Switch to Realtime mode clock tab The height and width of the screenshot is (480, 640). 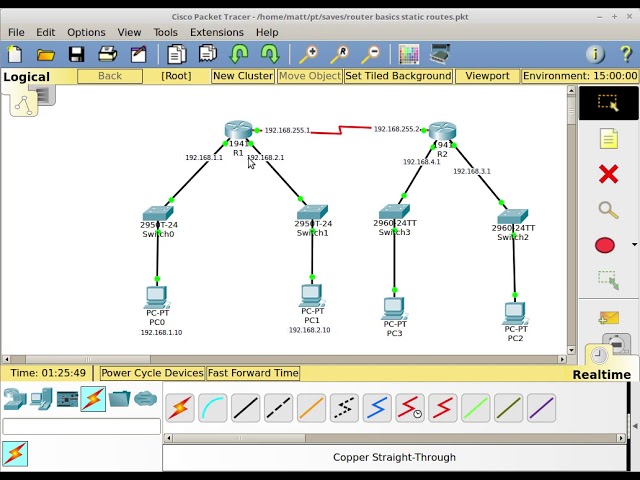pyautogui.click(x=598, y=355)
